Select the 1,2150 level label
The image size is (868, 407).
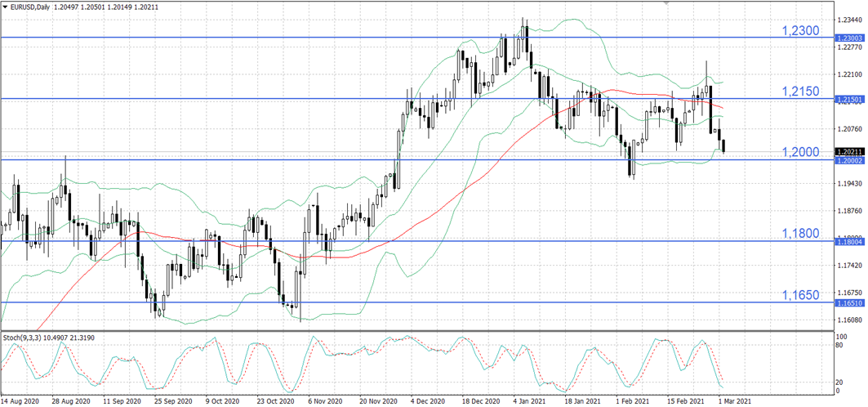coord(800,92)
